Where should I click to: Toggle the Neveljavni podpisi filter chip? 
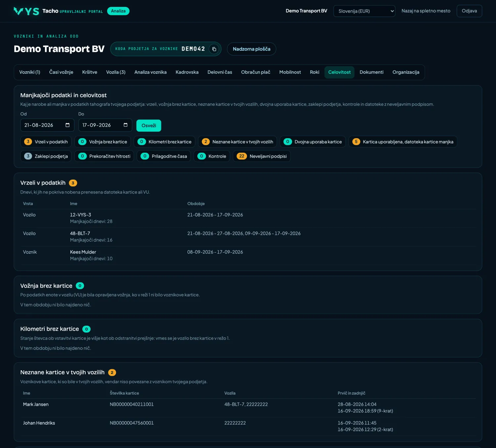[x=262, y=156]
